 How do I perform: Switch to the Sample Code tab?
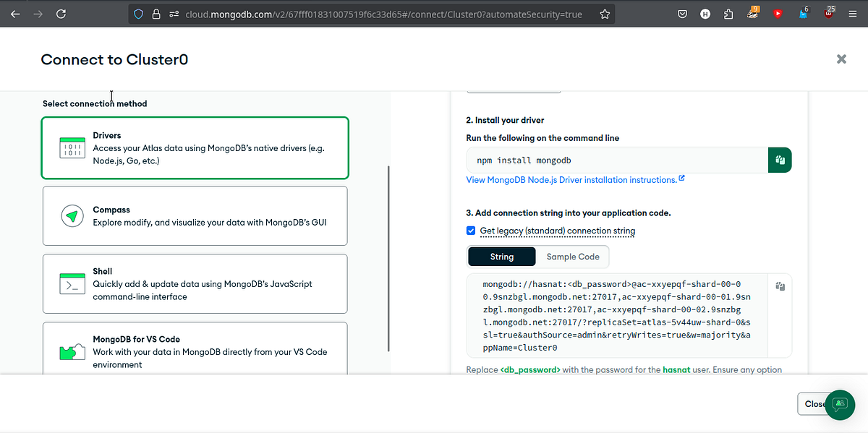[572, 257]
